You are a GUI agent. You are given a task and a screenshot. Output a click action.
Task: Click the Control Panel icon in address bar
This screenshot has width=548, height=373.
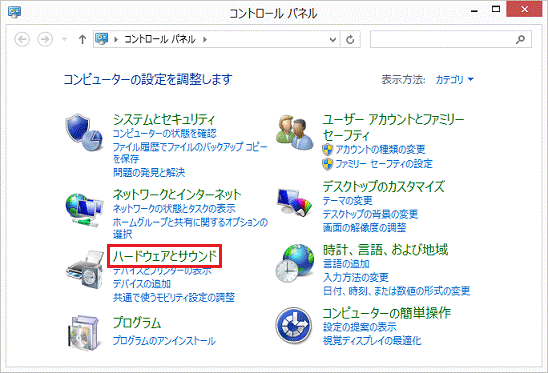pyautogui.click(x=102, y=39)
